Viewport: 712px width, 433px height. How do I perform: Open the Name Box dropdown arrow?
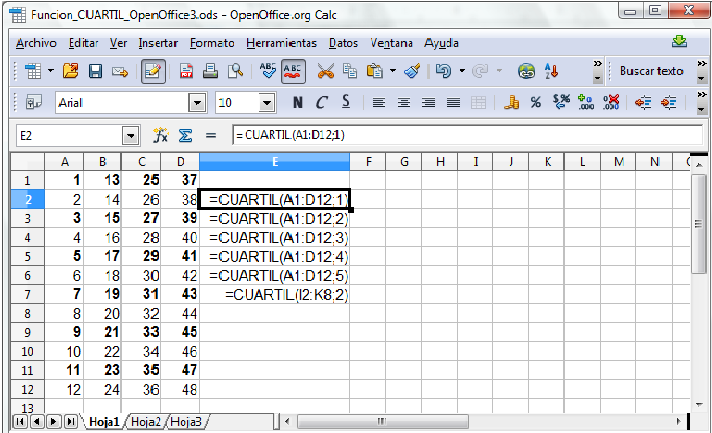(x=131, y=135)
